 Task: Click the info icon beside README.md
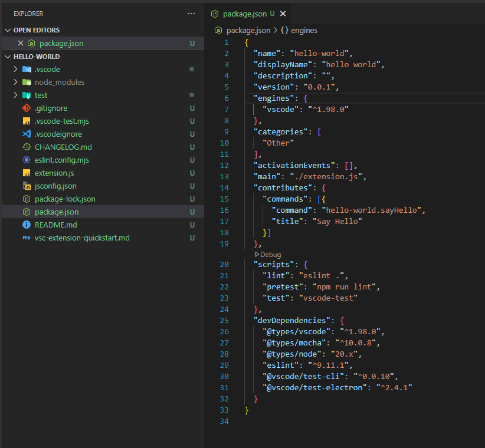tap(27, 225)
